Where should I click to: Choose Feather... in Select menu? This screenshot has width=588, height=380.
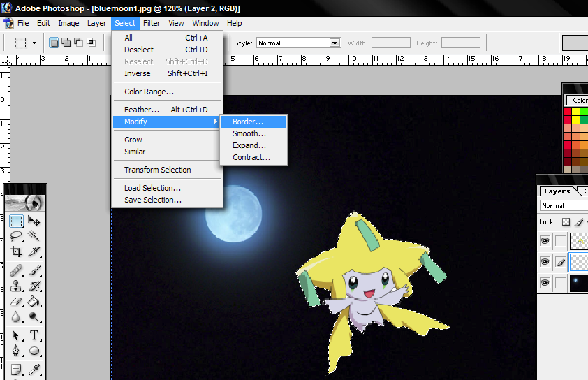click(x=166, y=110)
